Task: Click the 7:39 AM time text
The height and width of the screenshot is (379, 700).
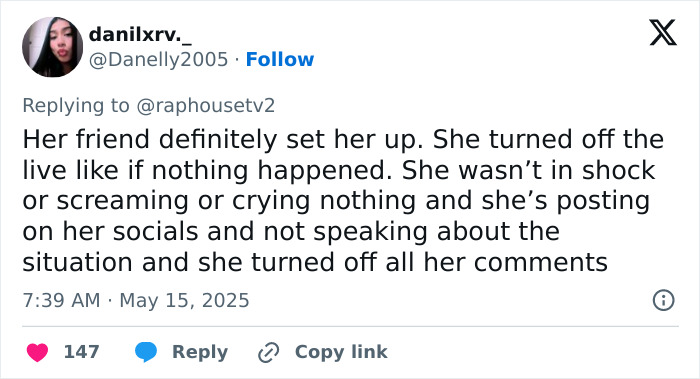Action: (61, 300)
